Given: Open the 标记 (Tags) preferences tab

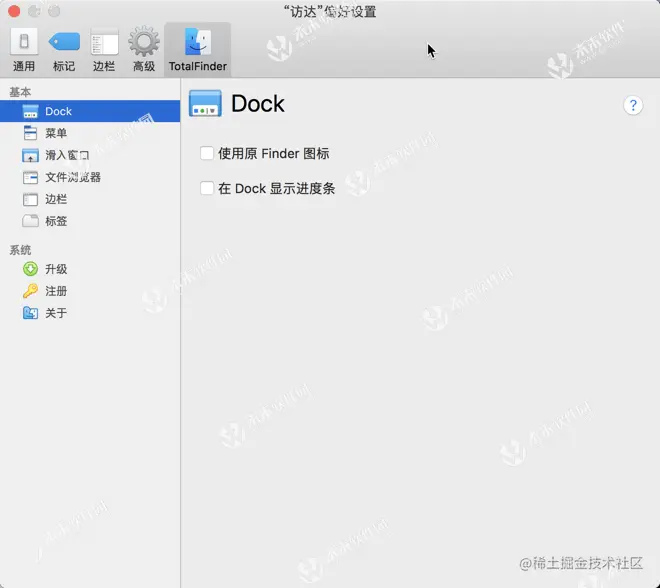Looking at the screenshot, I should click(64, 50).
